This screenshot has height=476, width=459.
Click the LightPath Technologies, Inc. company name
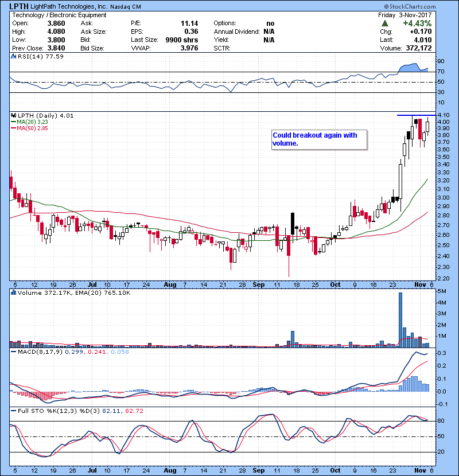click(x=69, y=6)
